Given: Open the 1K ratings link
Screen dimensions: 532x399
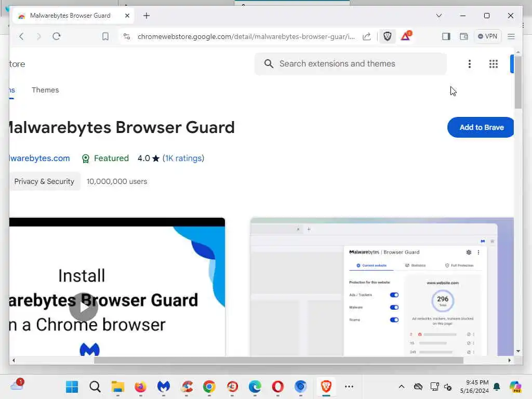Looking at the screenshot, I should click(x=183, y=158).
